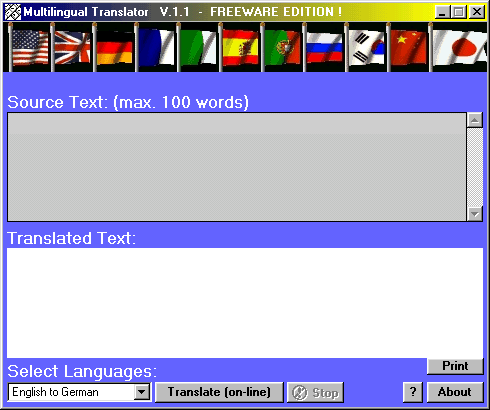Click the source text scrollbar down arrow
This screenshot has height=410, width=490.
[475, 214]
